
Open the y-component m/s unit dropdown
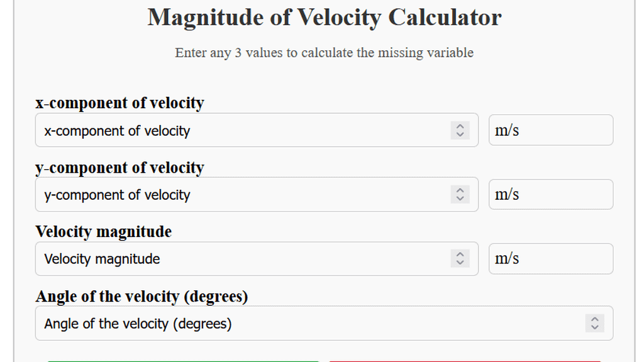coord(550,195)
